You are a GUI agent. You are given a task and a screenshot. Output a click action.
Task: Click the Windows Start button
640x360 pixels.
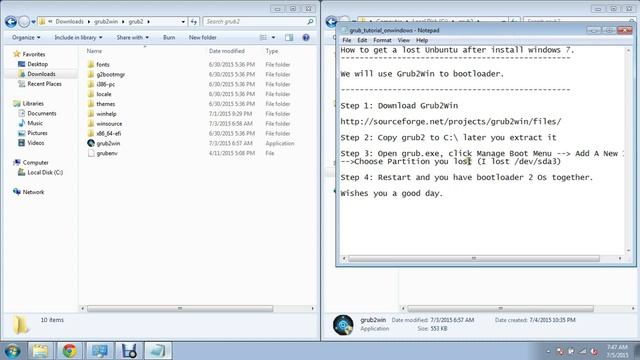pos(12,351)
